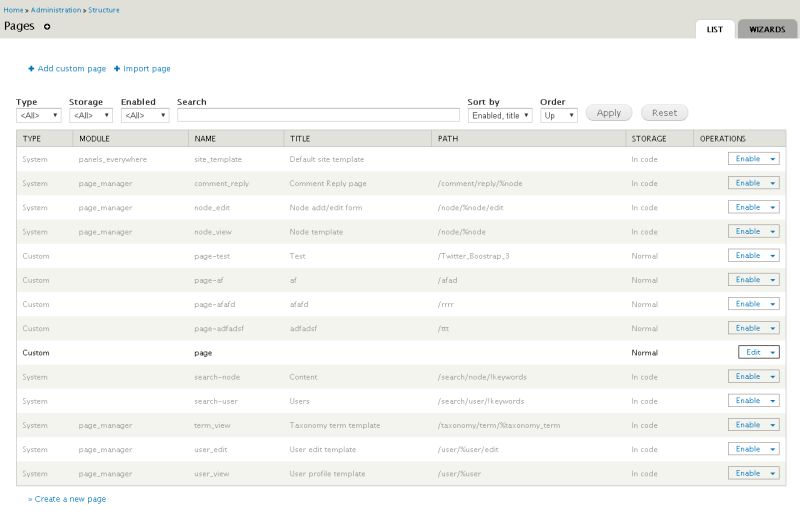Enable the page-afafd custom page

pyautogui.click(x=747, y=303)
